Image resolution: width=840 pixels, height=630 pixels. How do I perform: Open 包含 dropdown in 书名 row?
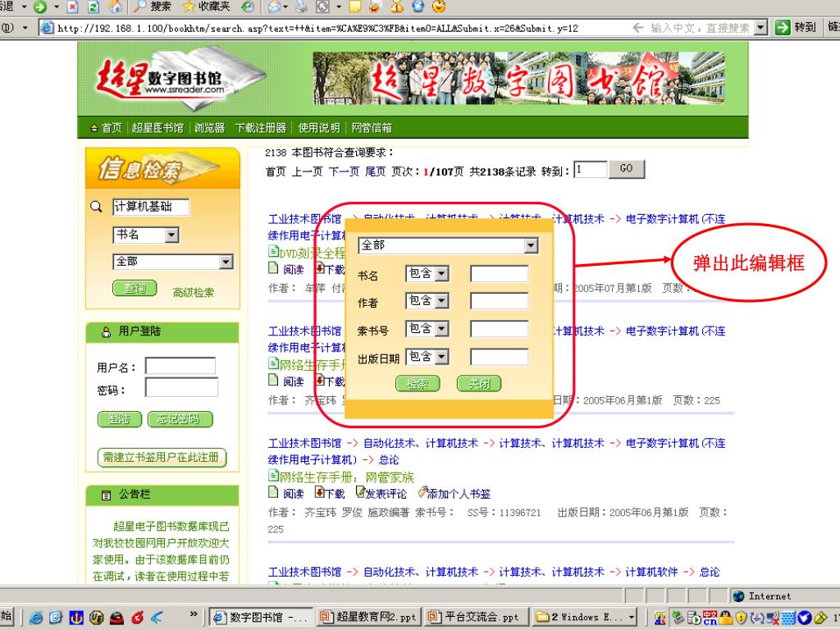point(441,274)
